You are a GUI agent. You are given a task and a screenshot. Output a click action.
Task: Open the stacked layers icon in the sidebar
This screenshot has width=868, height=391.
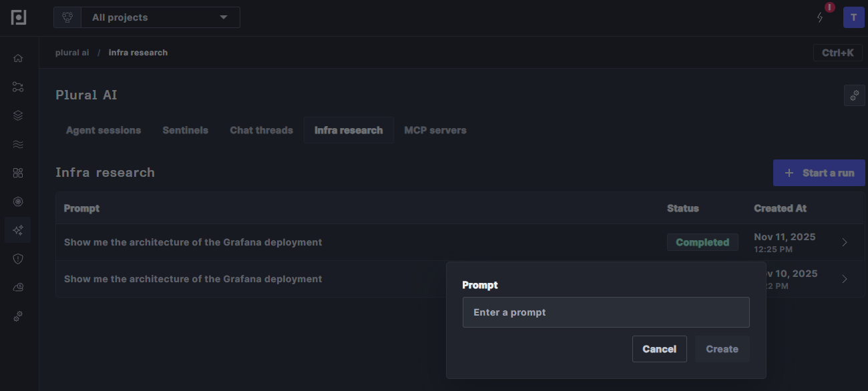pyautogui.click(x=18, y=115)
